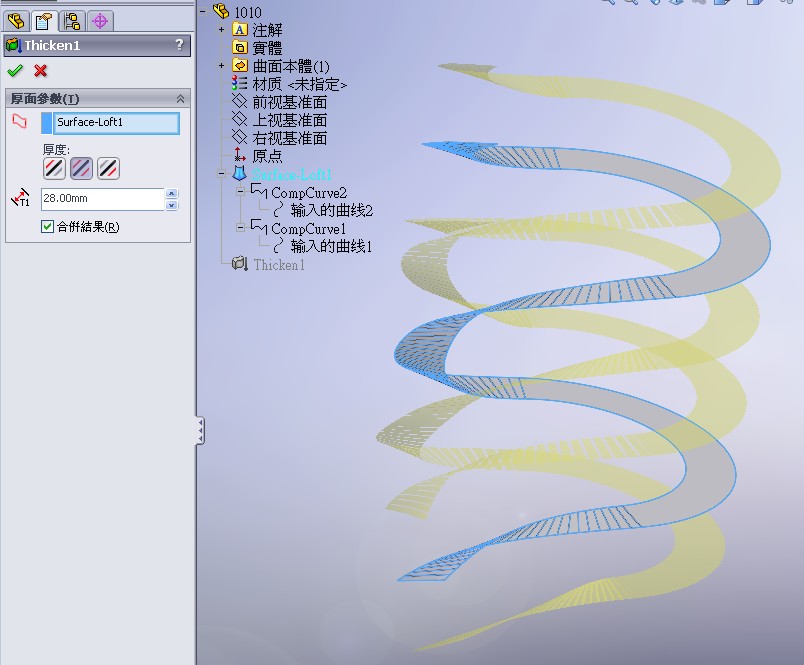This screenshot has width=804, height=665.
Task: Increase thickness with the up arrow
Action: [172, 193]
